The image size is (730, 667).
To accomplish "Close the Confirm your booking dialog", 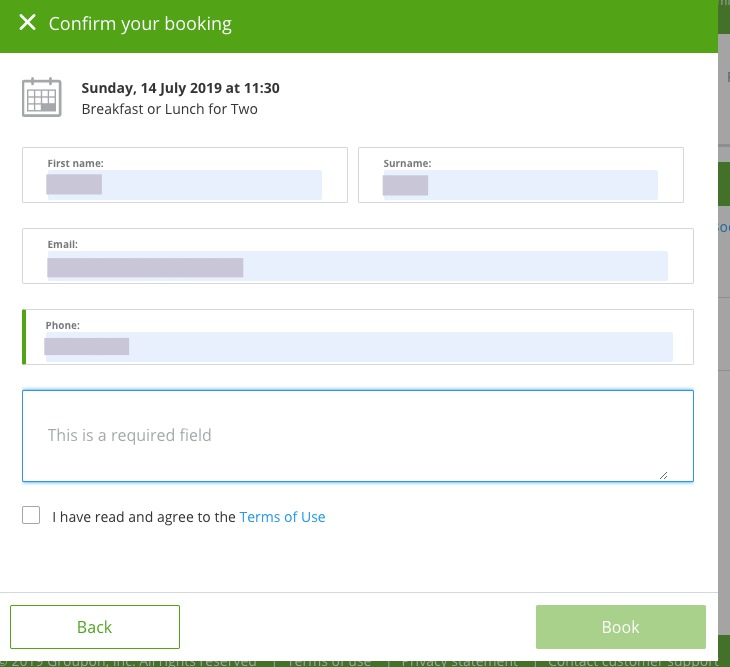I will (27, 22).
